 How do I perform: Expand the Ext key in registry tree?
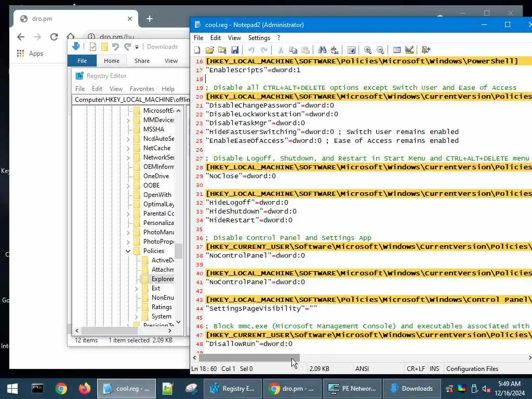coord(137,288)
